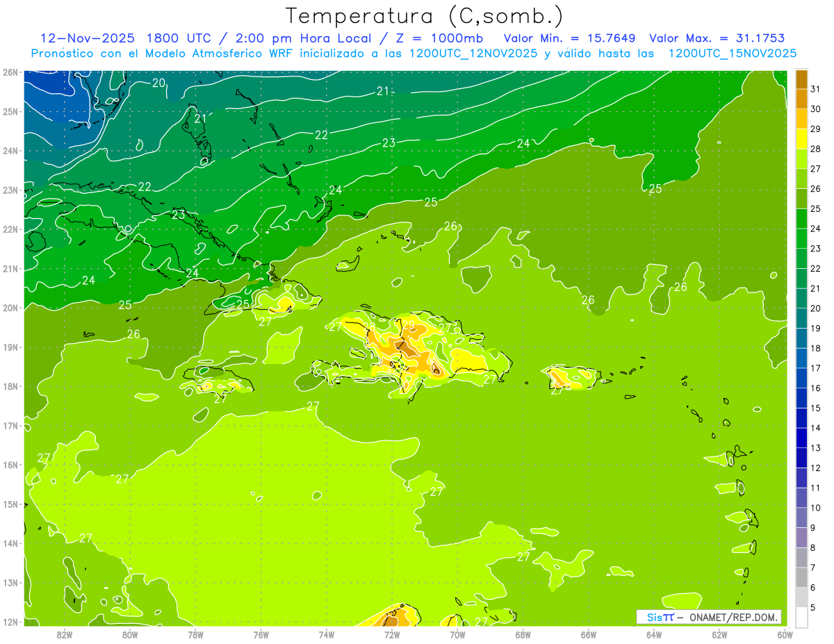Screen dimensions: 834x644
Task: Click the gray color bar segment between 6 and 7
Action: pyautogui.click(x=801, y=577)
